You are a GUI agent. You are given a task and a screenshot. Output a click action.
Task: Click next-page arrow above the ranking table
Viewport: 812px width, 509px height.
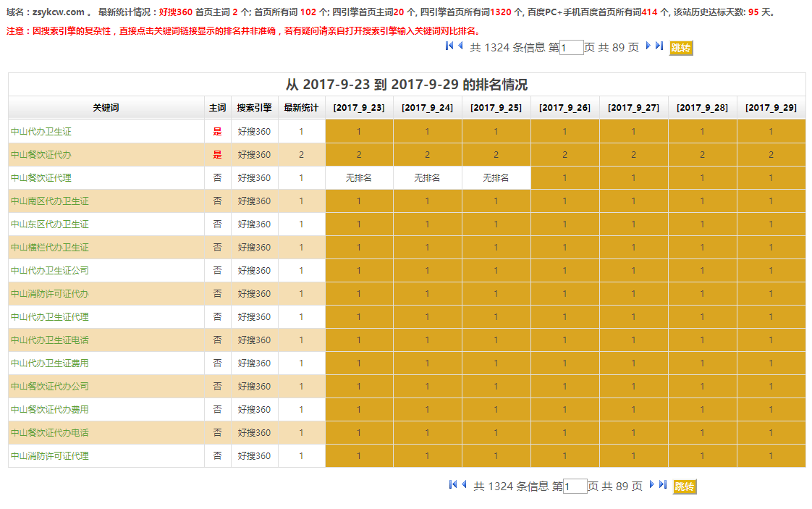[x=648, y=46]
